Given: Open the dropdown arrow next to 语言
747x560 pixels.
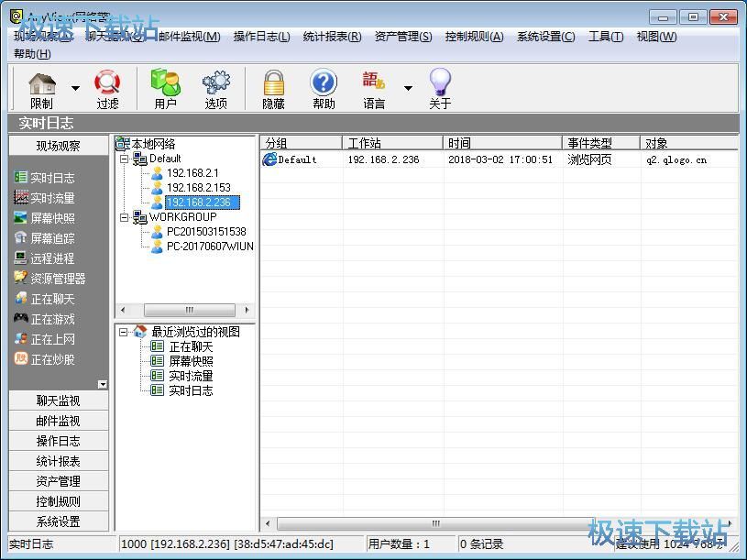Looking at the screenshot, I should coord(408,88).
